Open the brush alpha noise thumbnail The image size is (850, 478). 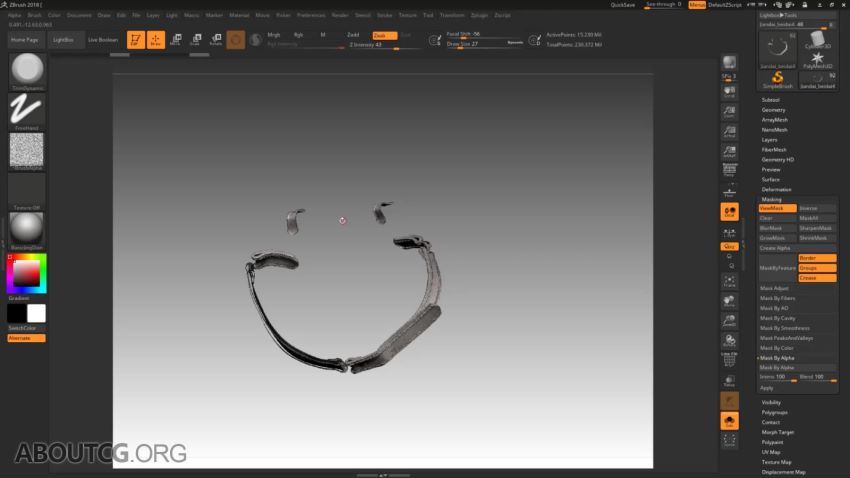click(x=27, y=152)
